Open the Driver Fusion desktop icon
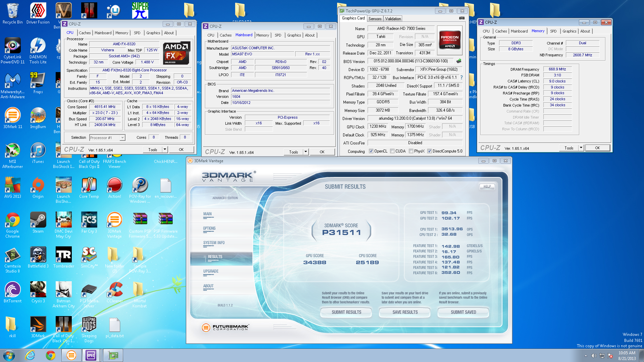Screen dimensions: 644x362 pyautogui.click(x=38, y=13)
